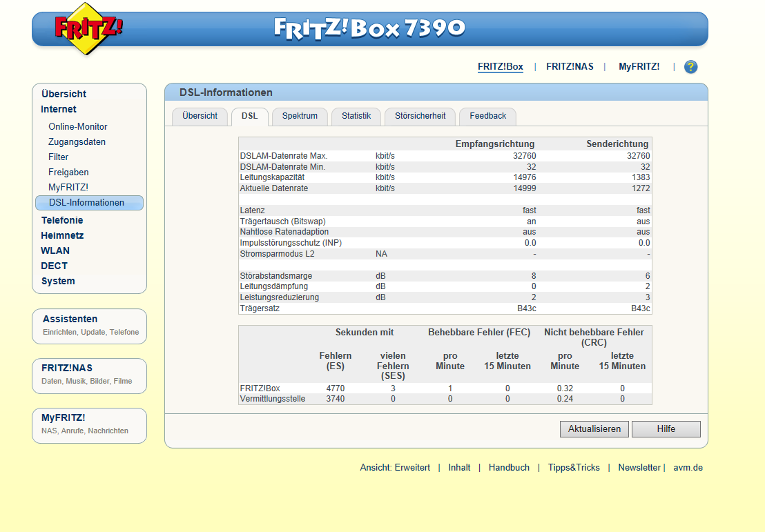This screenshot has width=765, height=532.
Task: Open the help question mark icon
Action: [x=690, y=67]
